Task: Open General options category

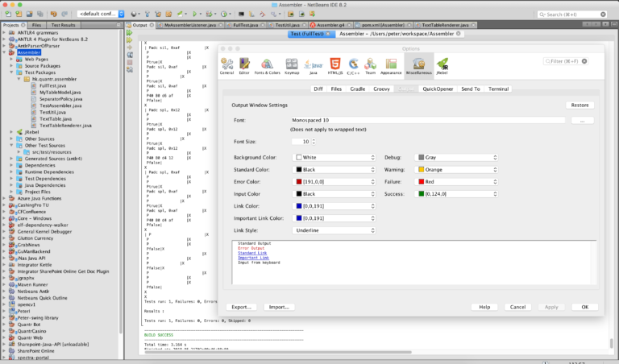Action: pos(226,66)
